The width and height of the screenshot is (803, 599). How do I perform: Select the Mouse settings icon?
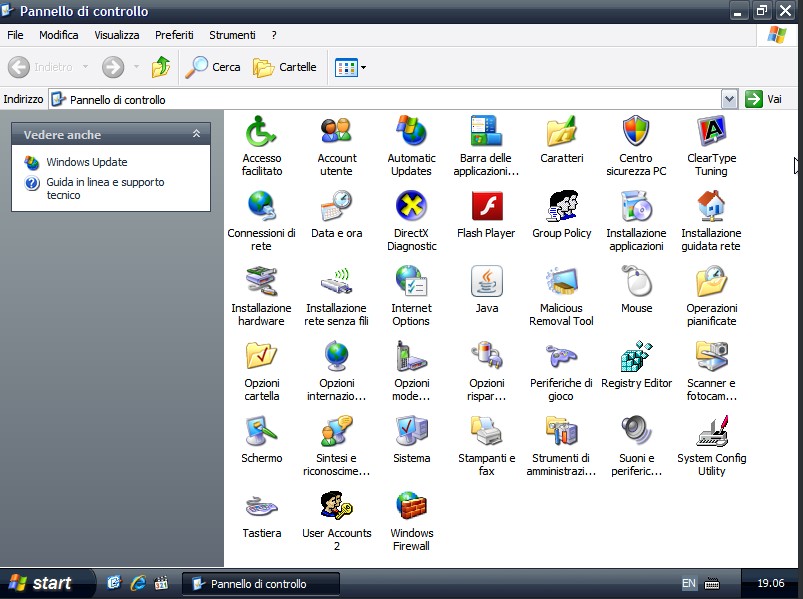637,289
